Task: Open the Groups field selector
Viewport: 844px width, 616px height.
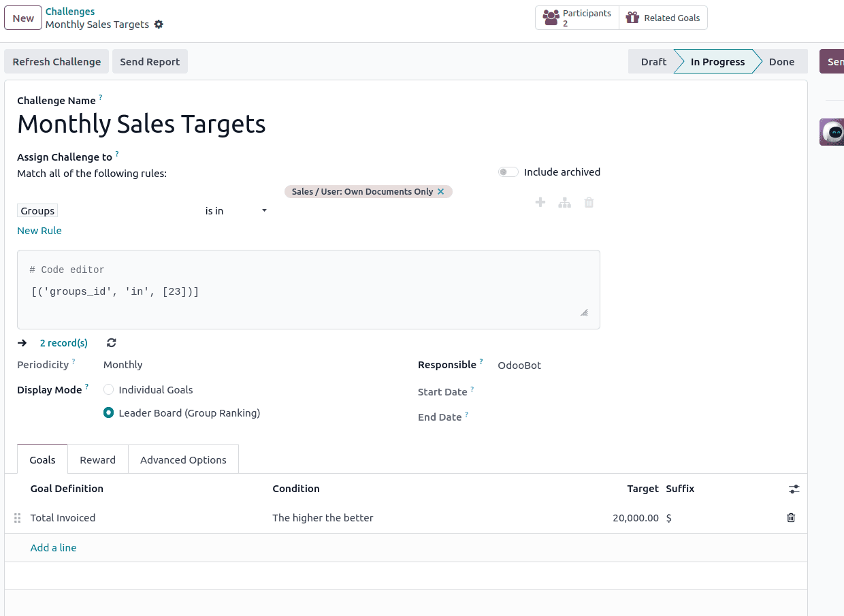Action: tap(37, 210)
